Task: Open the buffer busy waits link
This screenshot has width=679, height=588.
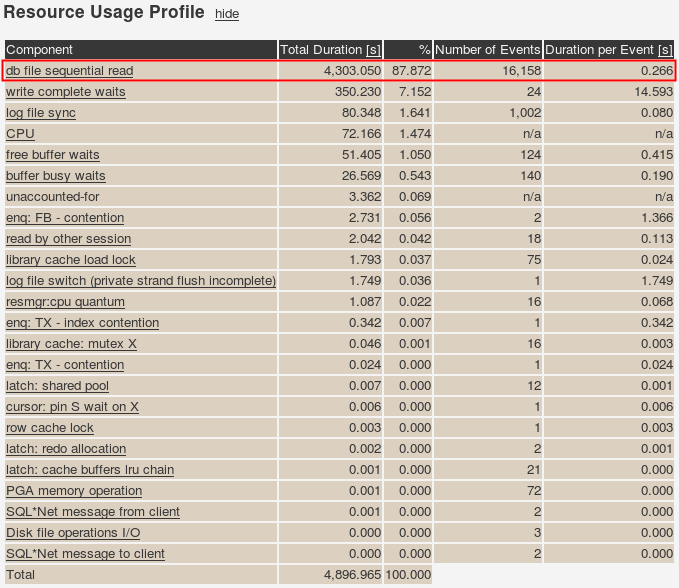Action: coord(56,176)
